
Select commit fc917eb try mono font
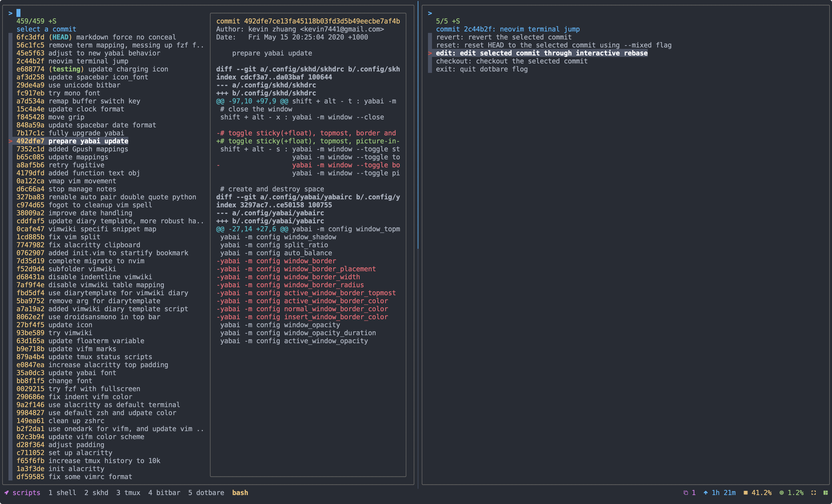click(x=59, y=93)
